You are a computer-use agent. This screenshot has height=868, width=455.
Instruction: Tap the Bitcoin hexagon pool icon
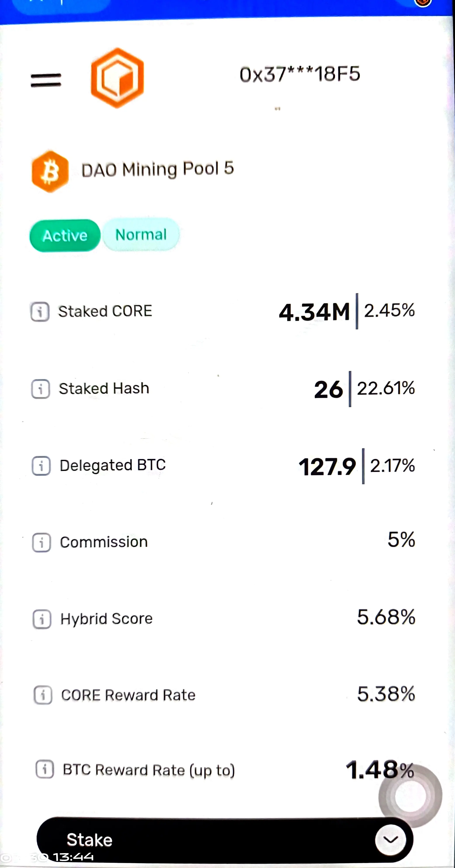point(50,171)
